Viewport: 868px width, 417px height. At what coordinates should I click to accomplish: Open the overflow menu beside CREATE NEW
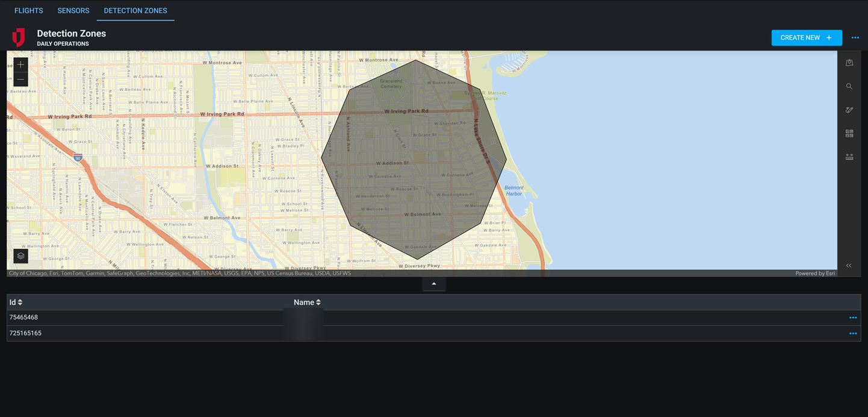click(x=855, y=37)
